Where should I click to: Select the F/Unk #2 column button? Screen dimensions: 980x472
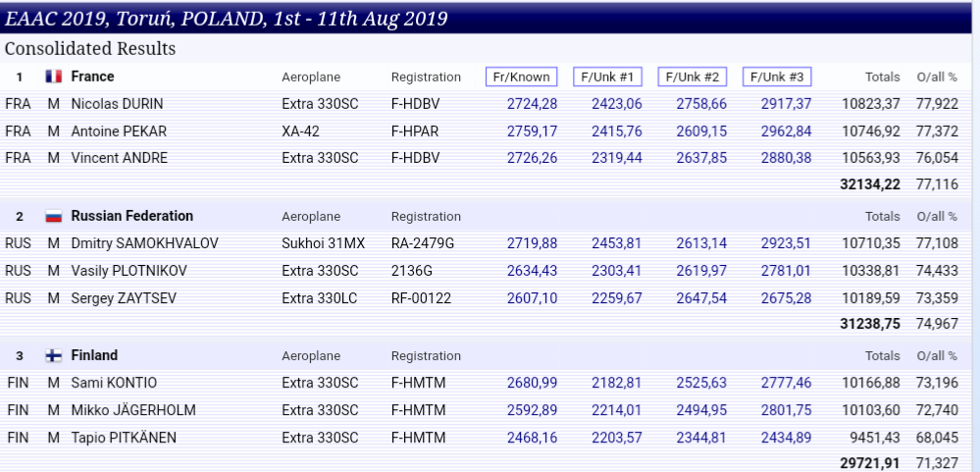[693, 77]
